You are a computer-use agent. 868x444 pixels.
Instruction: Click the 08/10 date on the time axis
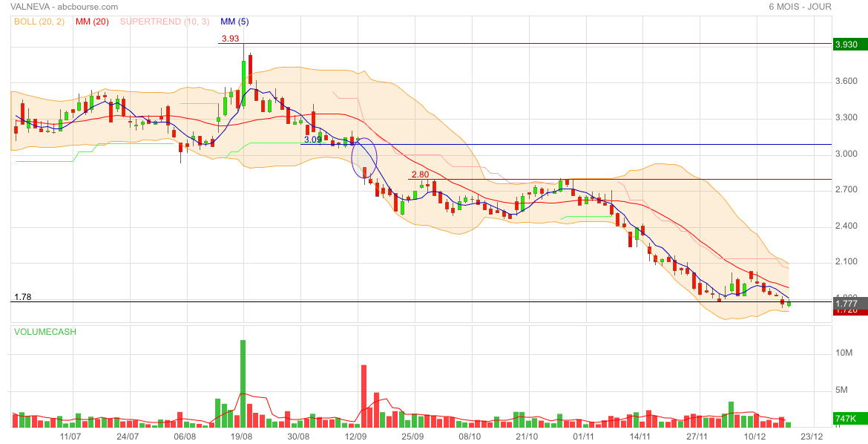click(470, 437)
